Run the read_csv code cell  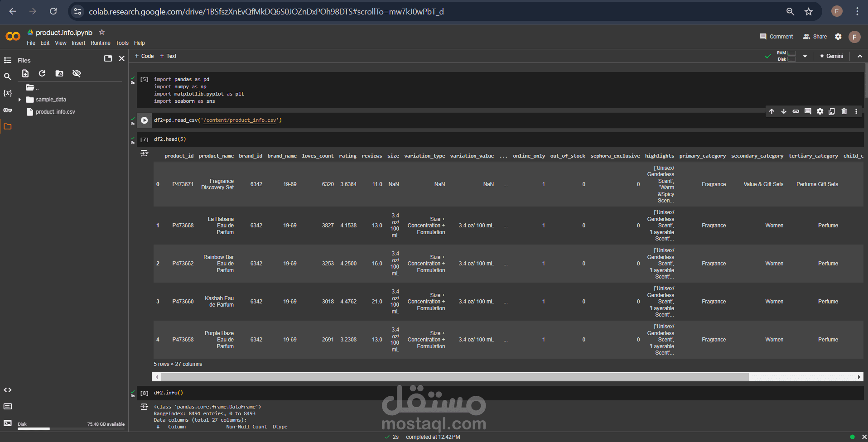pos(144,120)
